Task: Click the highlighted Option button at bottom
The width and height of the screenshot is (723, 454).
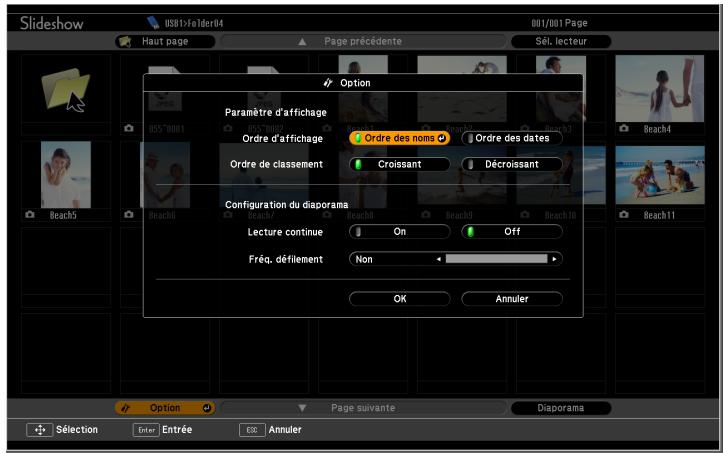Action: 165,408
